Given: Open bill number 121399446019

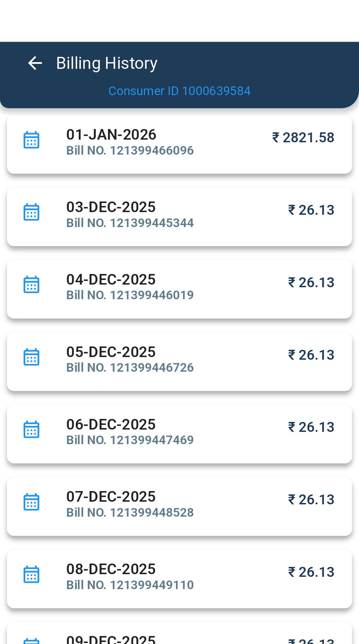Looking at the screenshot, I should [x=130, y=295].
